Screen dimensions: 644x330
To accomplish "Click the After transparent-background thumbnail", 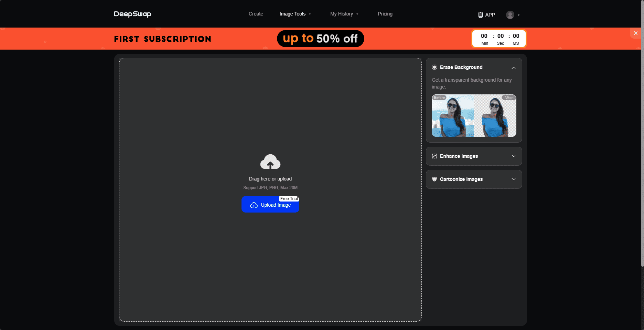I will click(495, 116).
